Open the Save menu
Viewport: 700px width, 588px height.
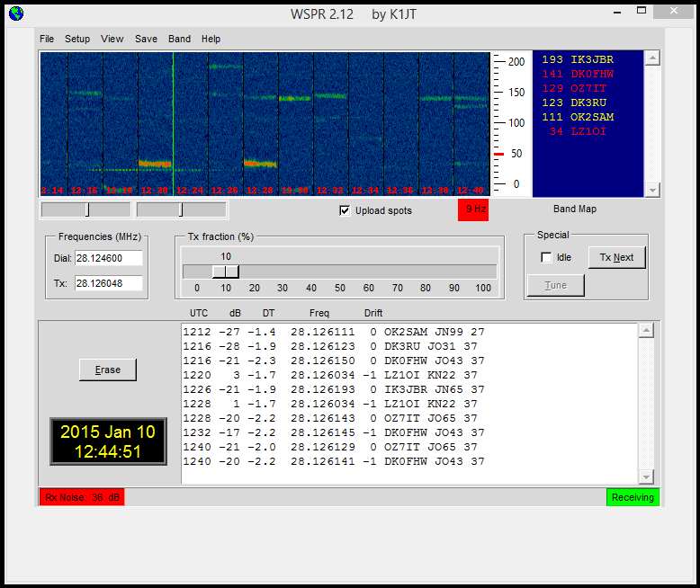coord(146,39)
